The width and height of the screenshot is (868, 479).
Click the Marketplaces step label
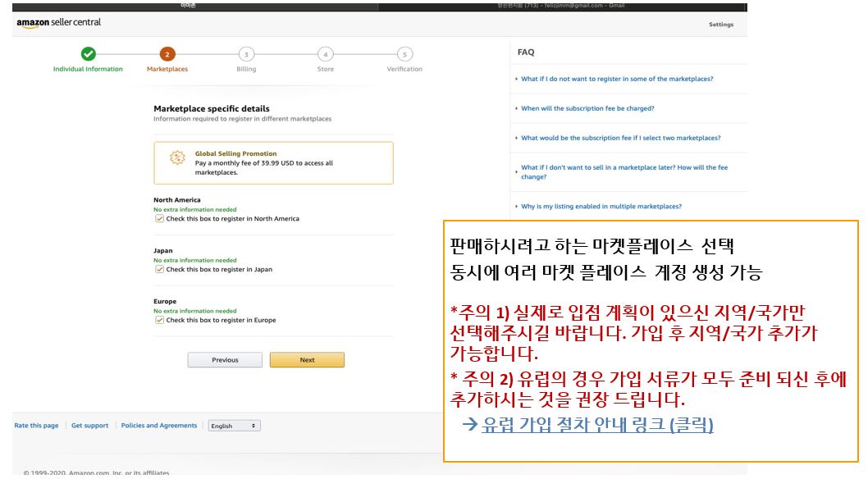167,69
